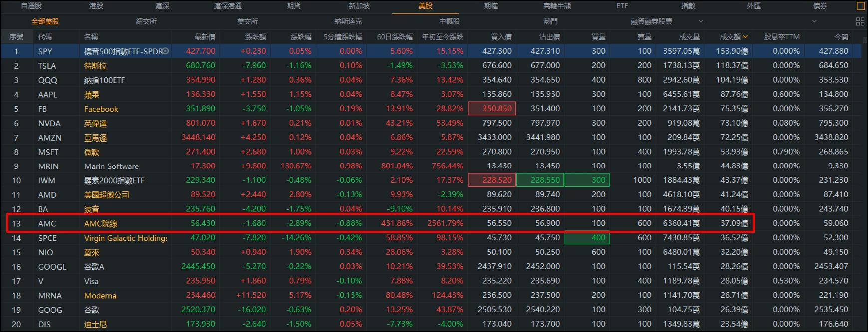The width and height of the screenshot is (868, 332).
Task: Click the Facebook stock name
Action: (x=101, y=109)
